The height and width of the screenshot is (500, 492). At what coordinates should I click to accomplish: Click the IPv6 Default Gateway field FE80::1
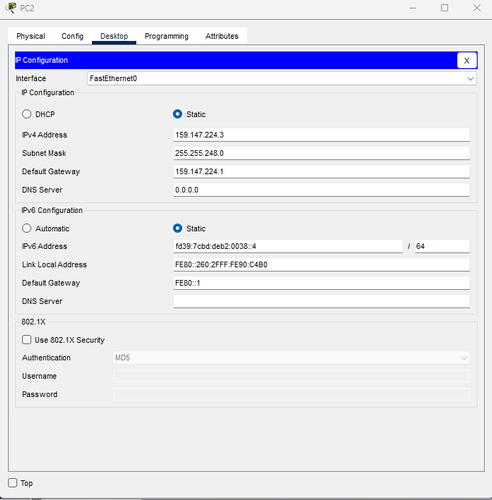pyautogui.click(x=321, y=283)
